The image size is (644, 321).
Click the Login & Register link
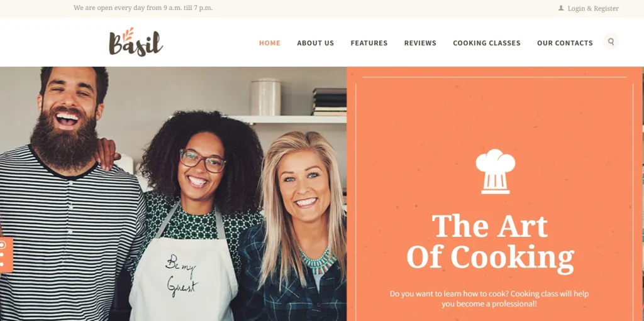coord(593,8)
